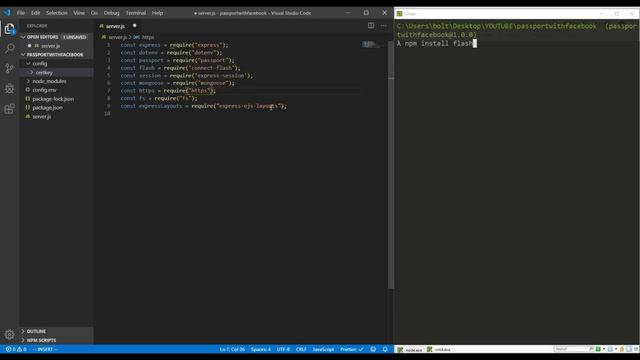This screenshot has width=640, height=360.
Task: Collapse the config folder
Action: point(40,64)
